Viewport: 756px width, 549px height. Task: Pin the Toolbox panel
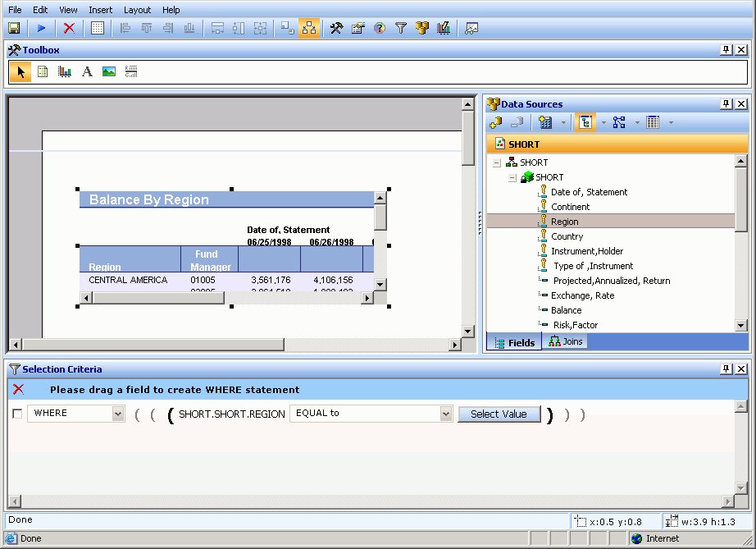pos(726,50)
